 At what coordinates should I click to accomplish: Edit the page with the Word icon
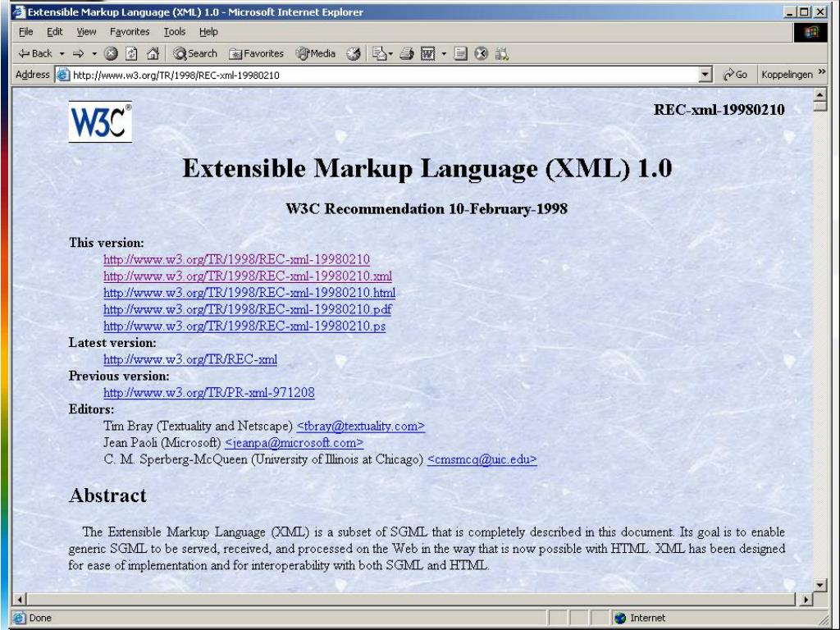click(x=427, y=53)
